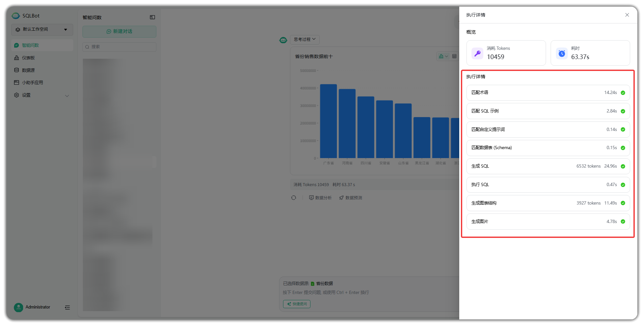Open the 默认工作空间 workspace dropdown
The image size is (644, 326).
42,29
